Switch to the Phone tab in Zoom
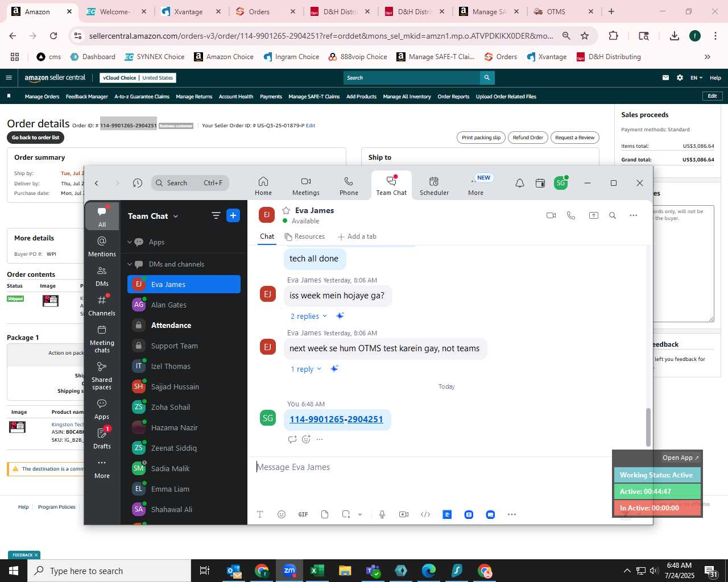Viewport: 728px width, 582px height. pos(349,185)
